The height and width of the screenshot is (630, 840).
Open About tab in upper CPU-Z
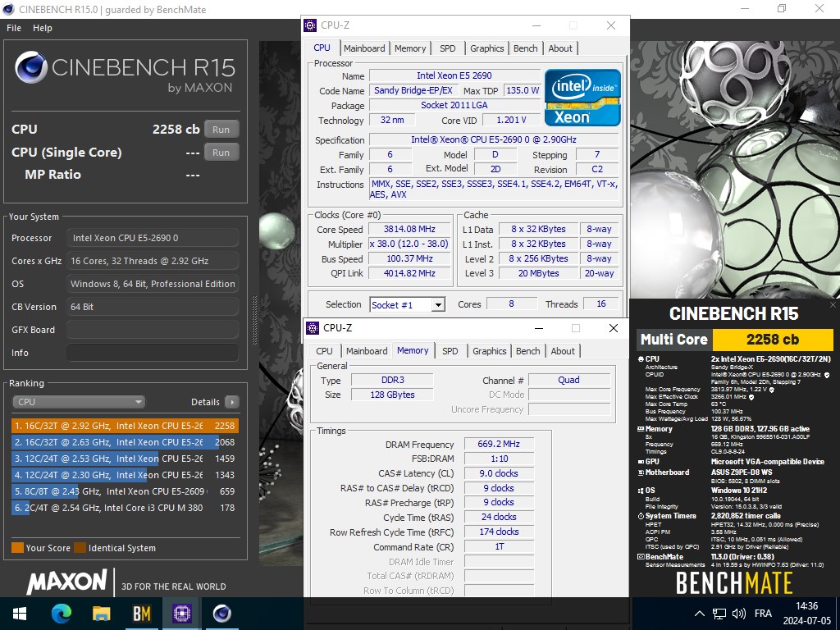pos(560,48)
